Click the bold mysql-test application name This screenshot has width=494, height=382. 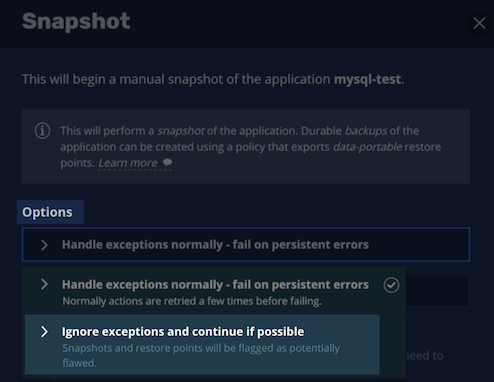point(367,79)
